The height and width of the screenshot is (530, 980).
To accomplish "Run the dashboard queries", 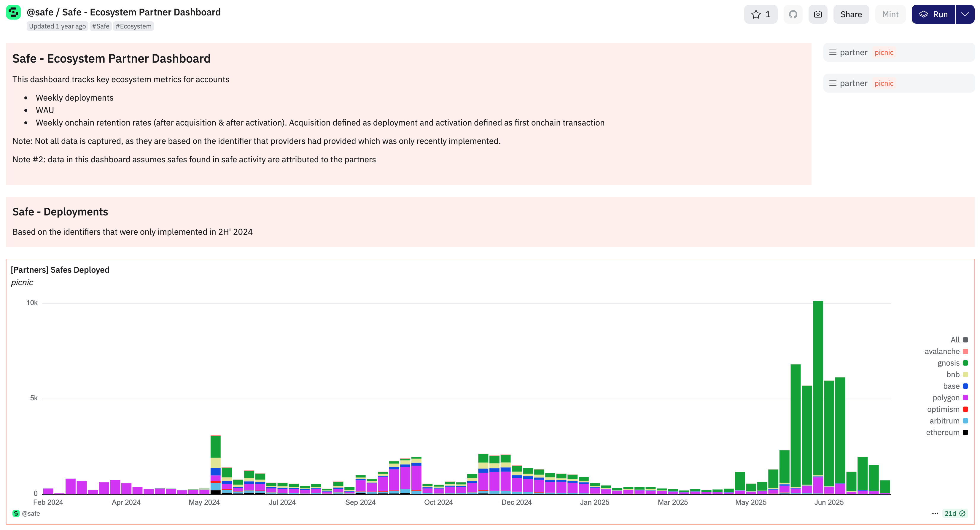I will [x=933, y=15].
